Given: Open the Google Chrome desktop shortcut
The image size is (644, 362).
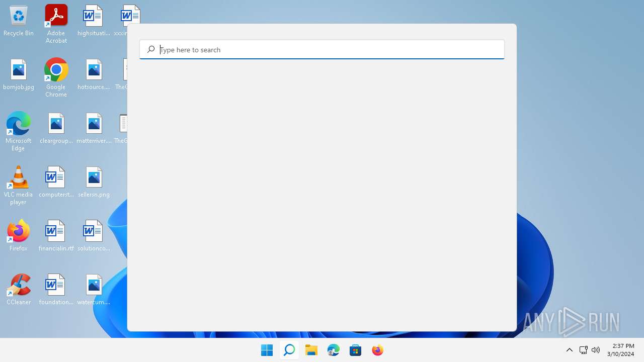Looking at the screenshot, I should pyautogui.click(x=56, y=78).
